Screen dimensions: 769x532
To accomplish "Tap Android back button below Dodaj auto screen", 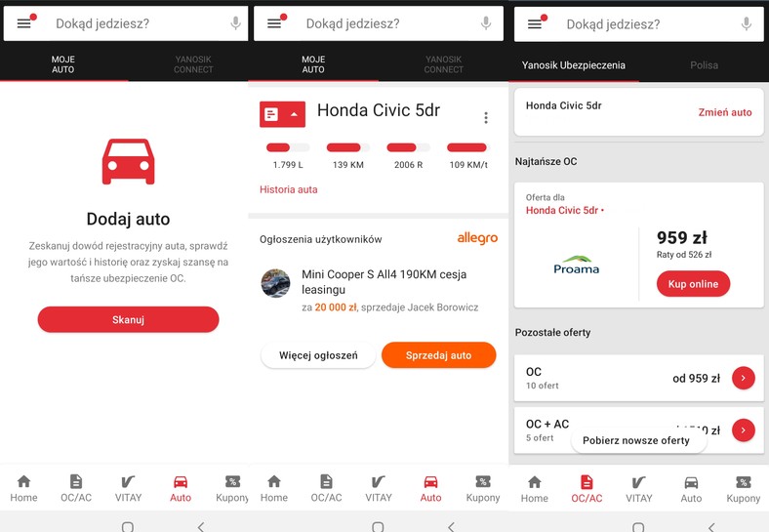I will tap(201, 527).
